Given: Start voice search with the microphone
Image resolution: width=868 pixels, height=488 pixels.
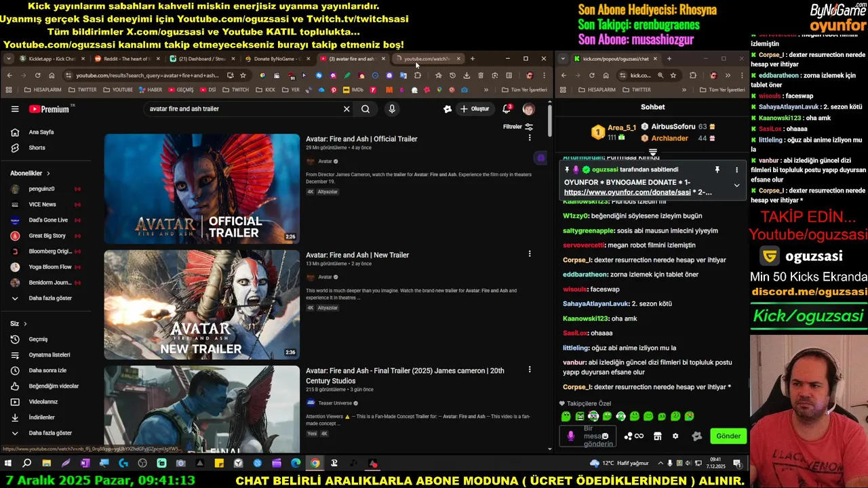Looking at the screenshot, I should pos(392,109).
